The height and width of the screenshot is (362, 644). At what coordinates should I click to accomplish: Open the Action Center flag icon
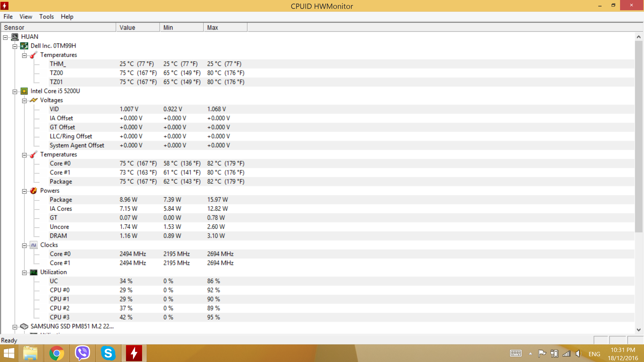pos(542,354)
